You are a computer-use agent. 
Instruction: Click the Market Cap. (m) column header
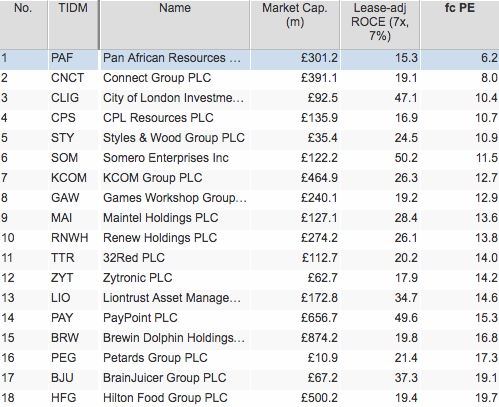coord(295,25)
